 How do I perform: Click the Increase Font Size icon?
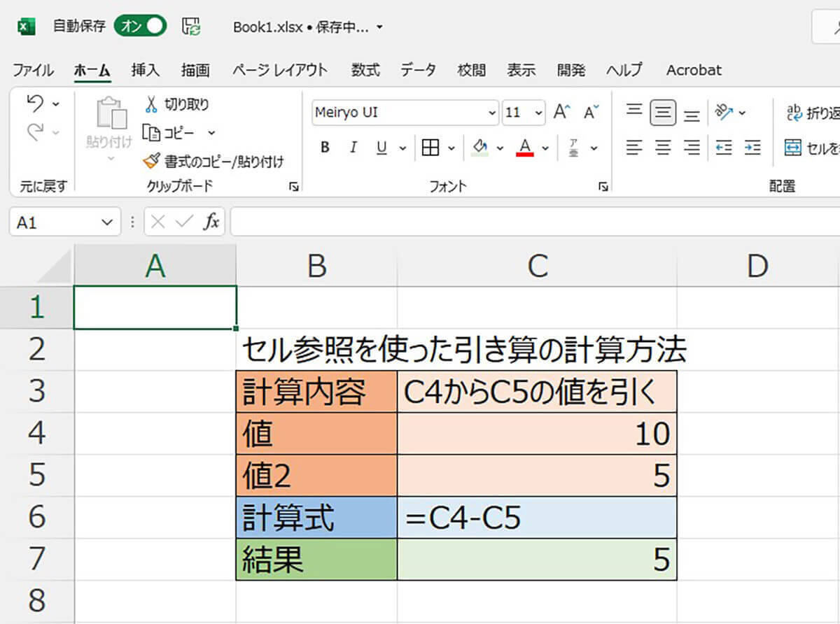pyautogui.click(x=561, y=112)
